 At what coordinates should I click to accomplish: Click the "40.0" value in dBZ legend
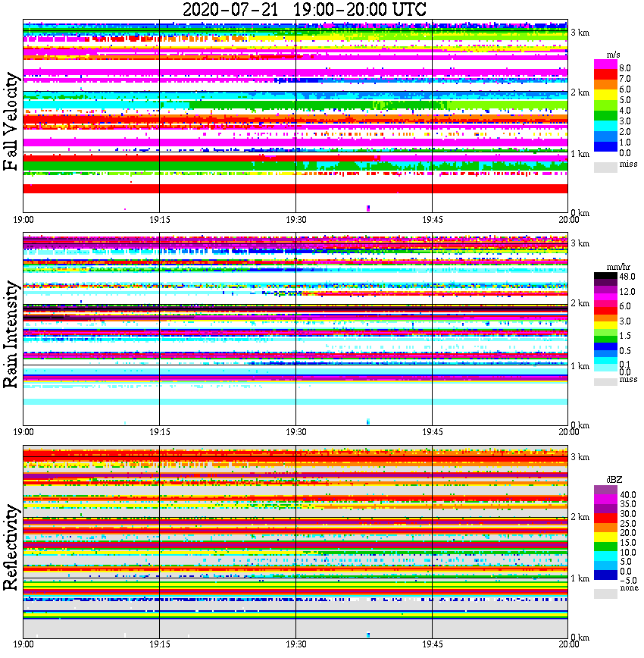[x=628, y=495]
